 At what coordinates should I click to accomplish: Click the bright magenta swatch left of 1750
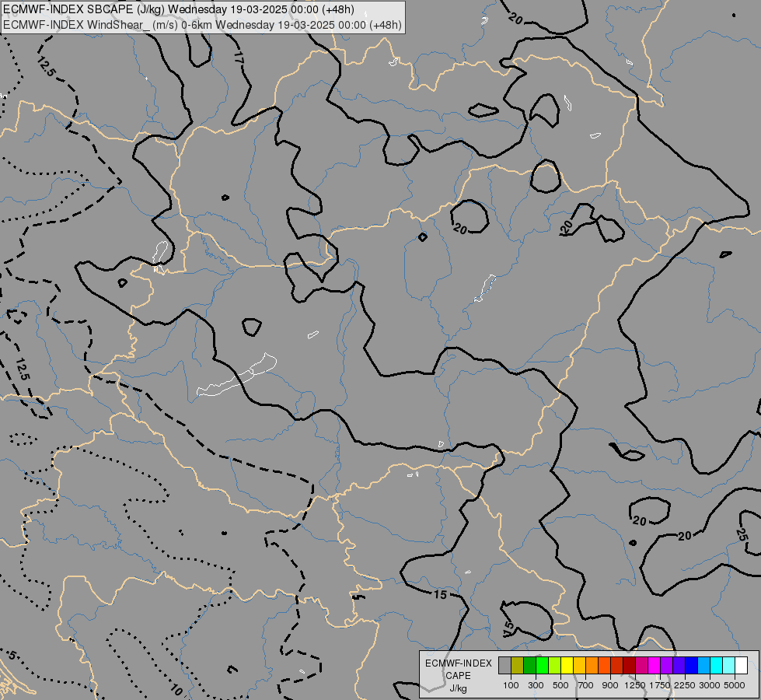tap(655, 666)
